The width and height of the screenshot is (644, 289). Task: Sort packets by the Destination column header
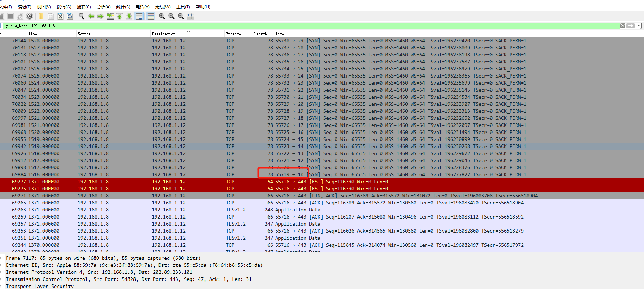[x=188, y=34]
